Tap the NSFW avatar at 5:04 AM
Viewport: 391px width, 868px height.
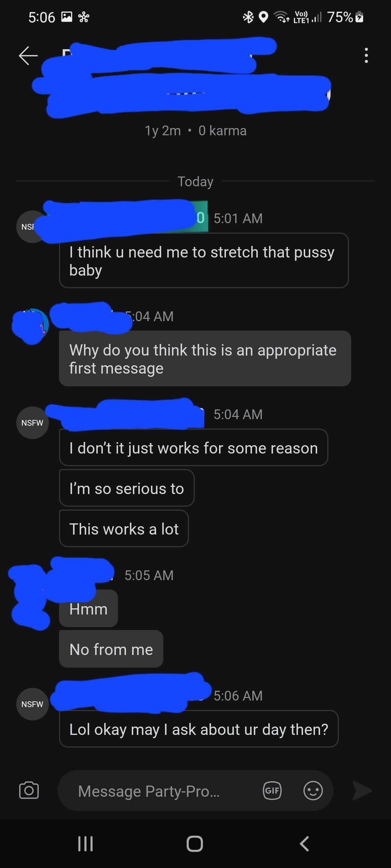click(x=33, y=423)
